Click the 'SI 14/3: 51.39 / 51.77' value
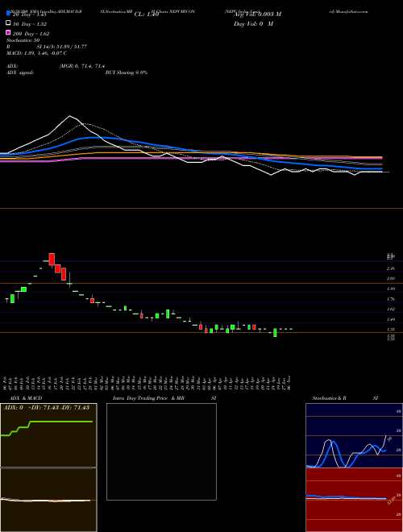403x532 pixels. [62, 47]
